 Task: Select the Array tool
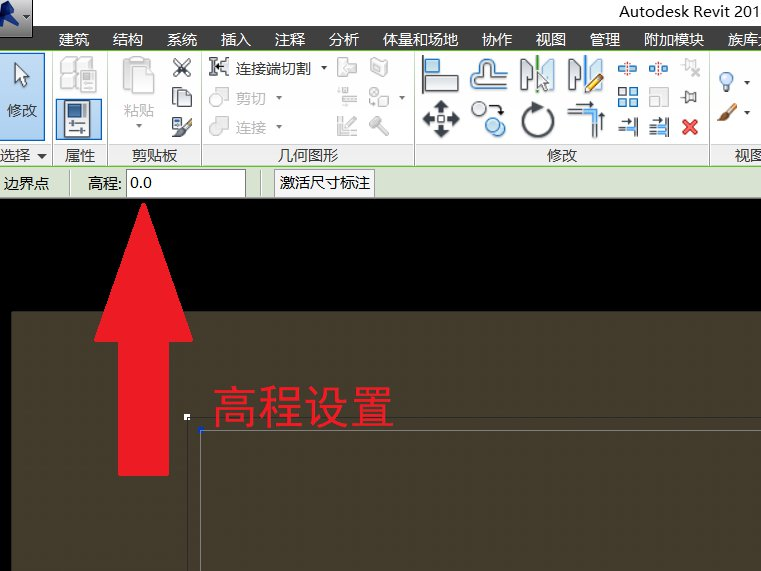click(x=628, y=97)
